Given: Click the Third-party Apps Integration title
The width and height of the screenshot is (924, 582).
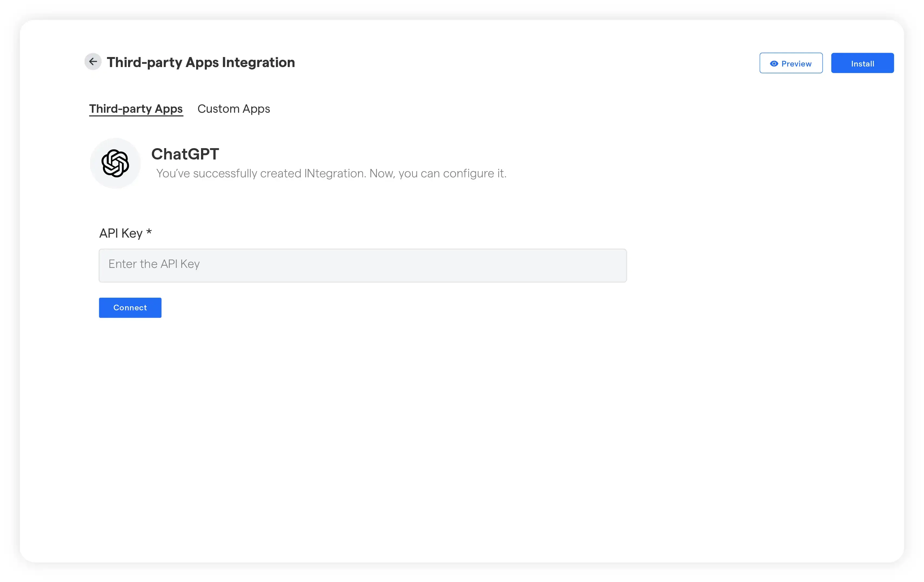Looking at the screenshot, I should click(x=201, y=62).
